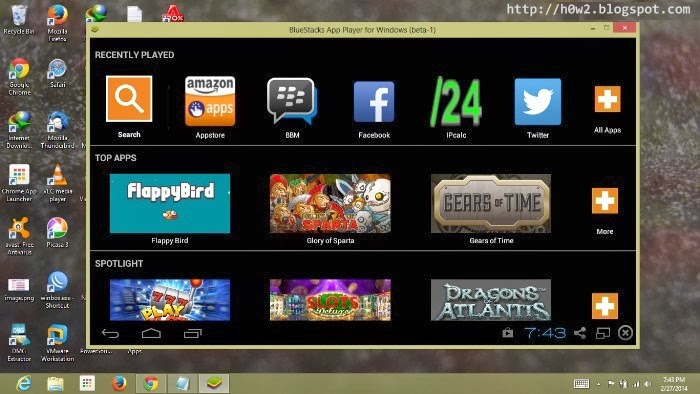This screenshot has height=394, width=700.
Task: Click the volume icon in system tray
Action: click(x=648, y=384)
